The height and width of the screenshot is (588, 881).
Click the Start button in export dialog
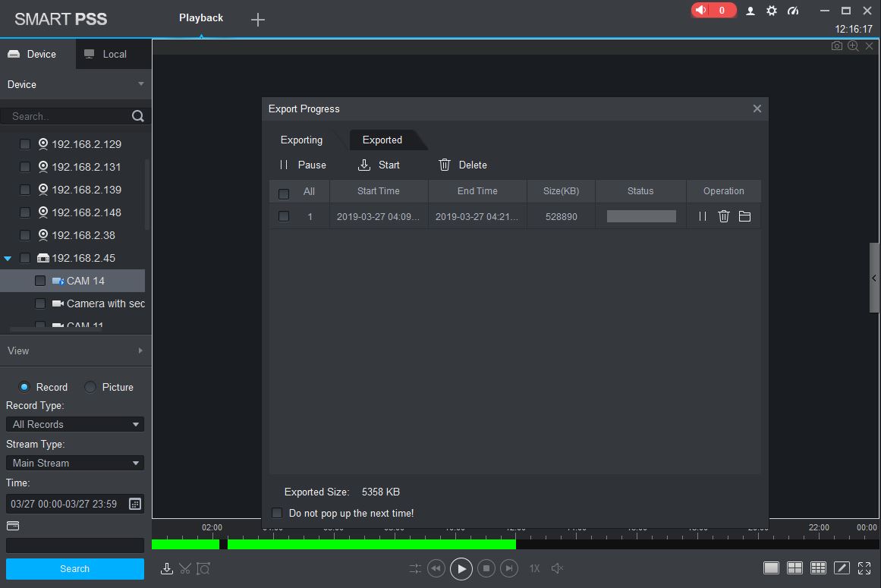coord(379,165)
